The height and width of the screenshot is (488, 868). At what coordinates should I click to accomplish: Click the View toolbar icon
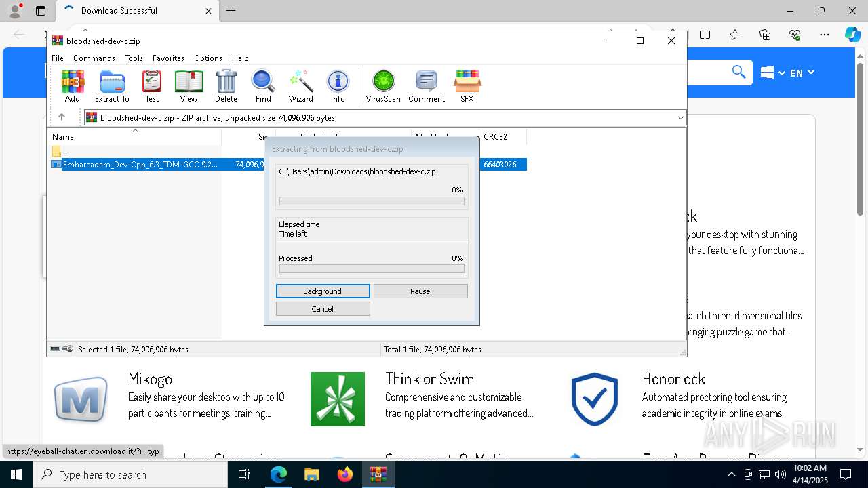[189, 86]
